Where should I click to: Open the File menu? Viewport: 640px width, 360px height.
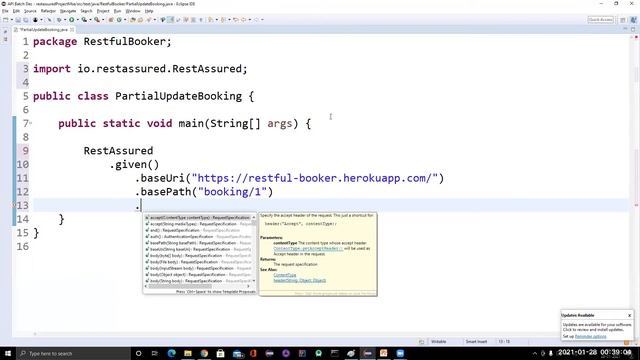point(5,11)
